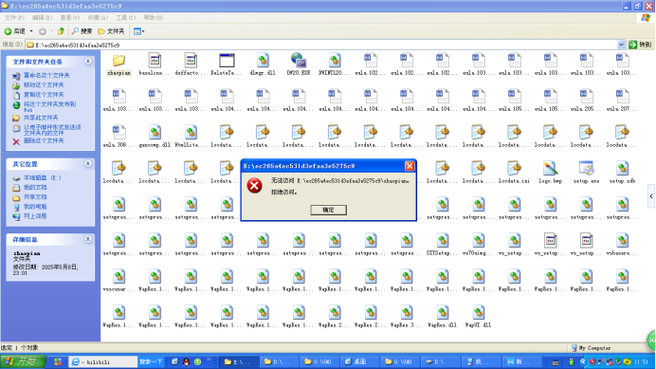Select the locdata.ini file icon

pos(514,169)
